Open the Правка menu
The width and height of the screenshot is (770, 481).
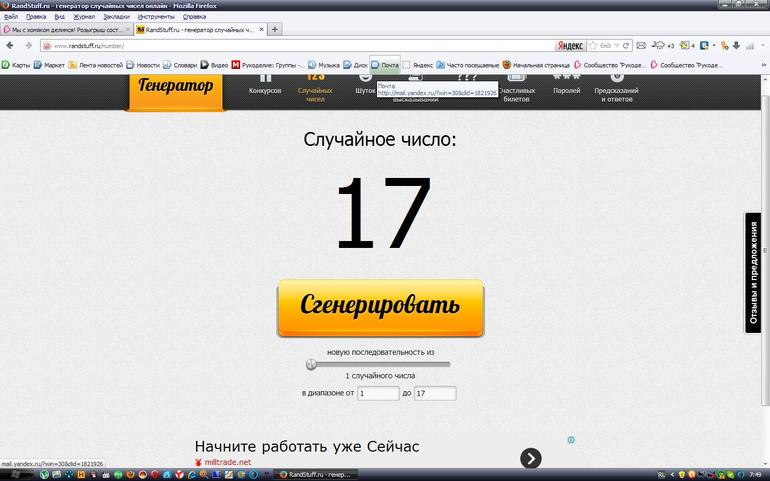click(36, 17)
